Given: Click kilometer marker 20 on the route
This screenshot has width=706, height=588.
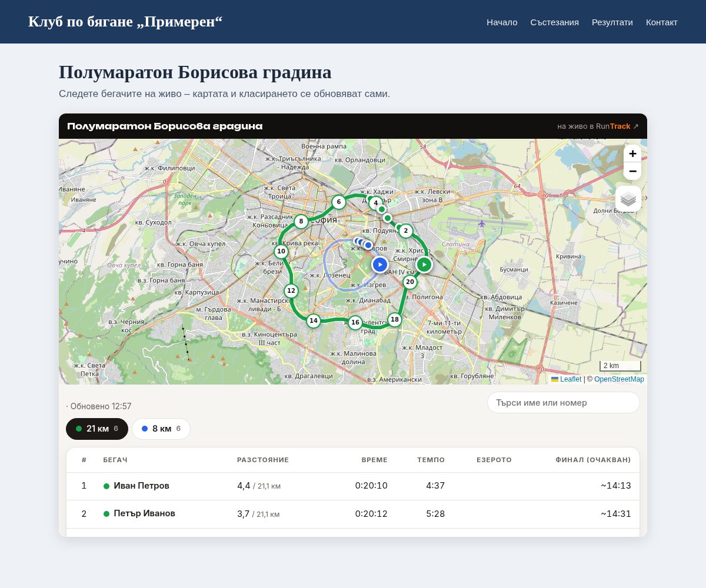Looking at the screenshot, I should point(410,282).
